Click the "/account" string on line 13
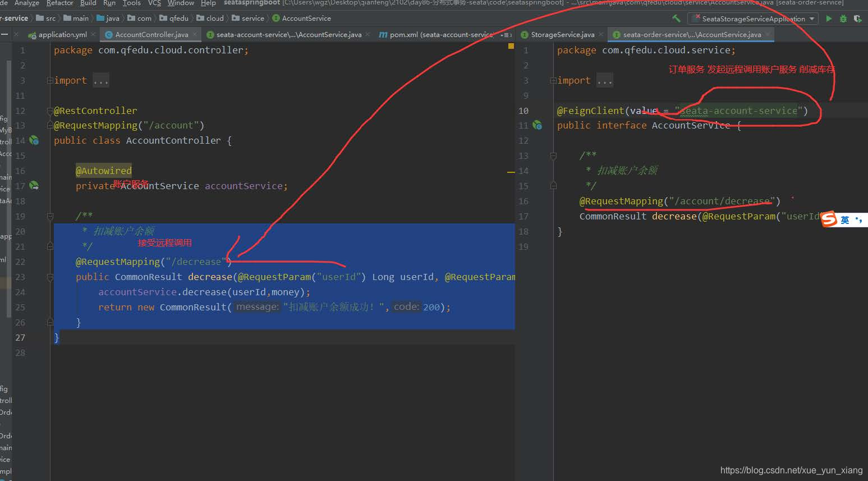This screenshot has height=481, width=868. pos(171,125)
